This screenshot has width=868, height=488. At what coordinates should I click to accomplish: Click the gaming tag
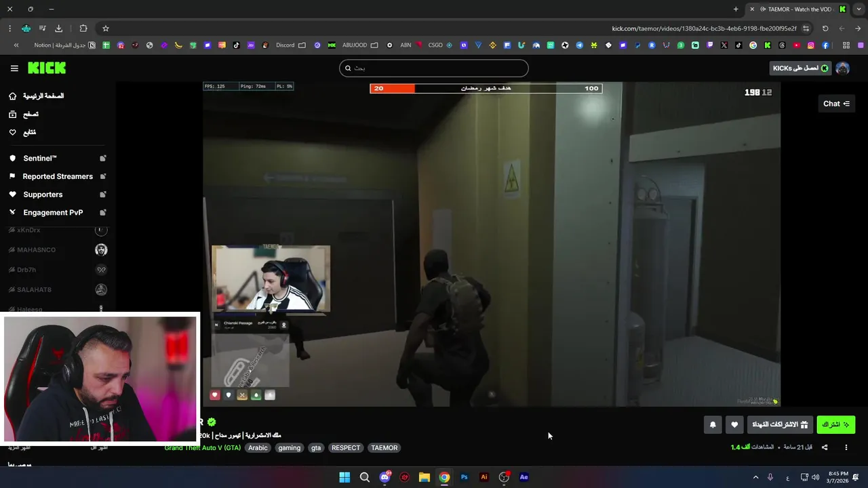[x=289, y=448]
